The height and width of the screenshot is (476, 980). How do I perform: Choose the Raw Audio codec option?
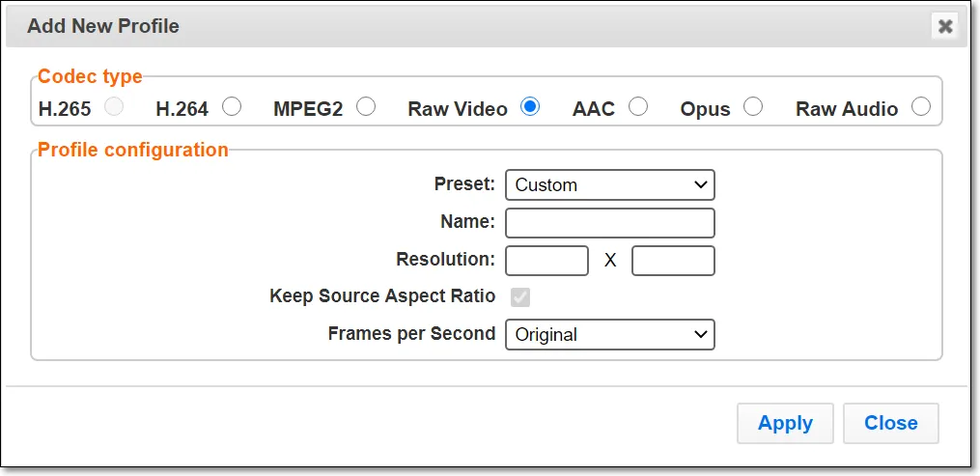pyautogui.click(x=921, y=107)
